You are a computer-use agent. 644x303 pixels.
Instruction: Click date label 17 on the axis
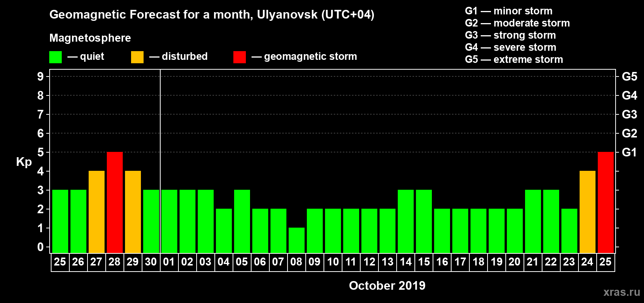(x=460, y=262)
